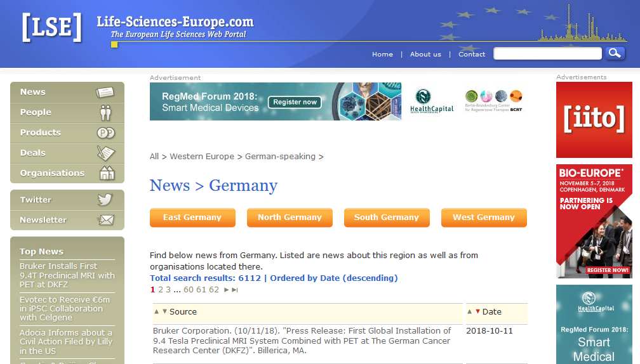The height and width of the screenshot is (364, 640).
Task: Click the People figures icon
Action: 105,112
